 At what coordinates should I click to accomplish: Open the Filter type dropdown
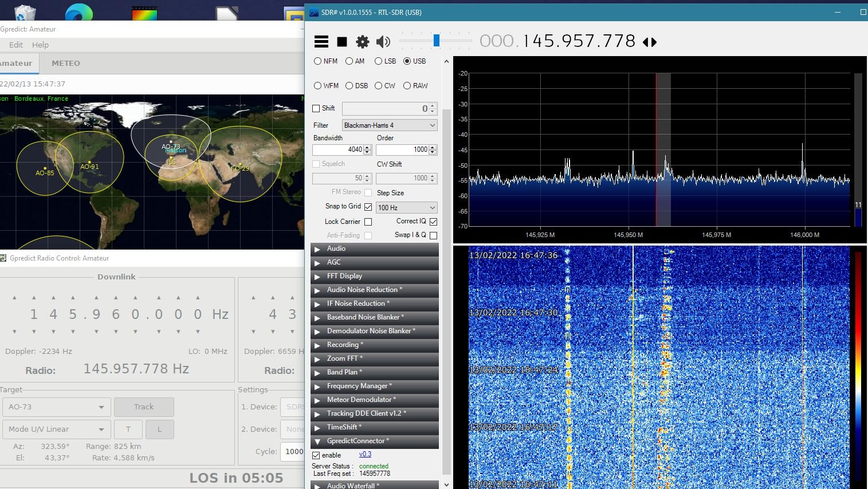click(x=390, y=125)
